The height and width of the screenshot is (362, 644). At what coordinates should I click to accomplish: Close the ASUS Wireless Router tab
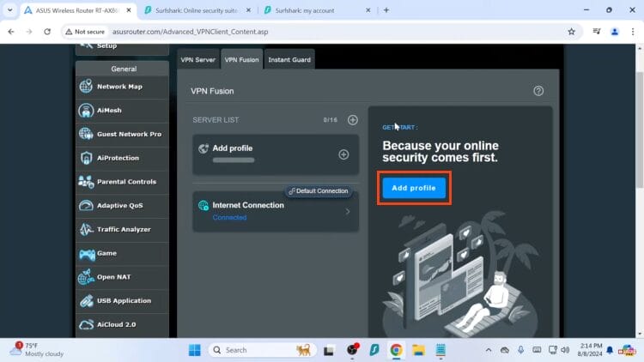[129, 10]
